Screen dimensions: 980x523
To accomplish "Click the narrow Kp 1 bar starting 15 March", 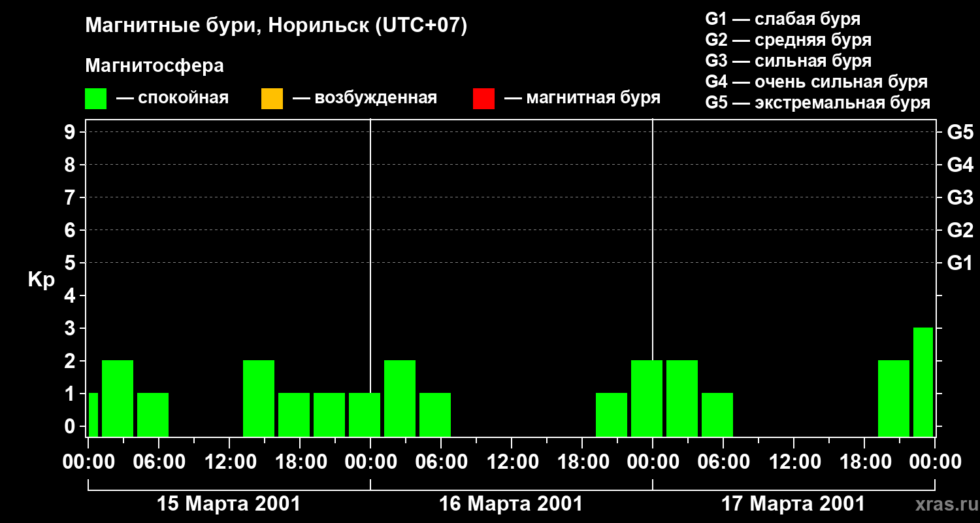I will click(93, 414).
